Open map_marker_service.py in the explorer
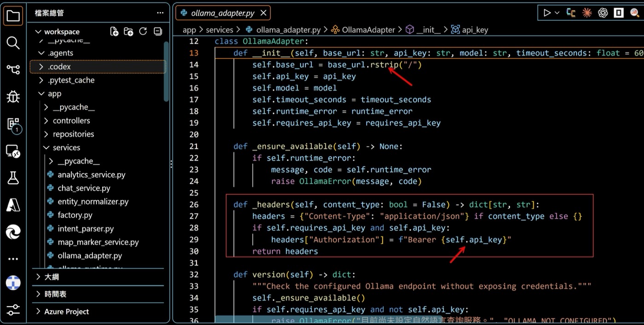 tap(98, 242)
